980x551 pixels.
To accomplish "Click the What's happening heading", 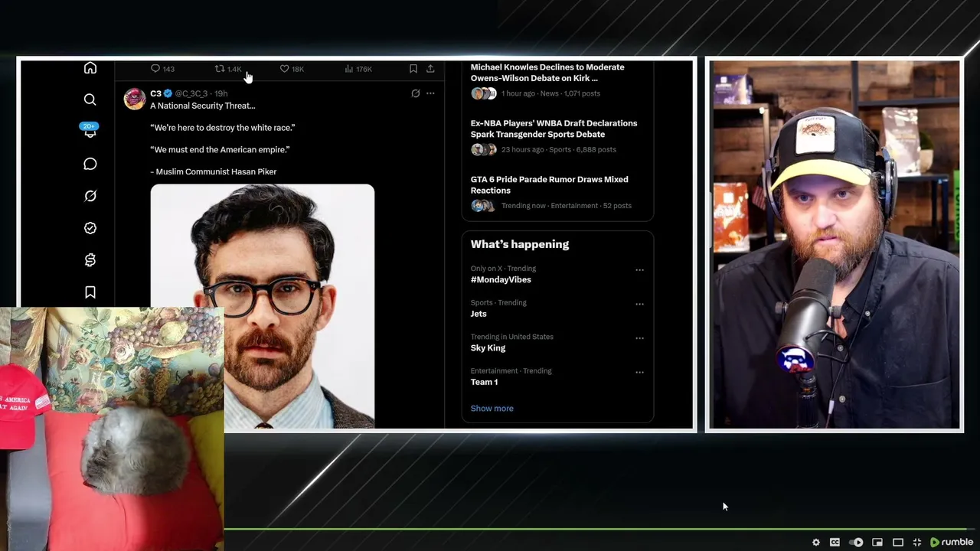I will point(520,244).
